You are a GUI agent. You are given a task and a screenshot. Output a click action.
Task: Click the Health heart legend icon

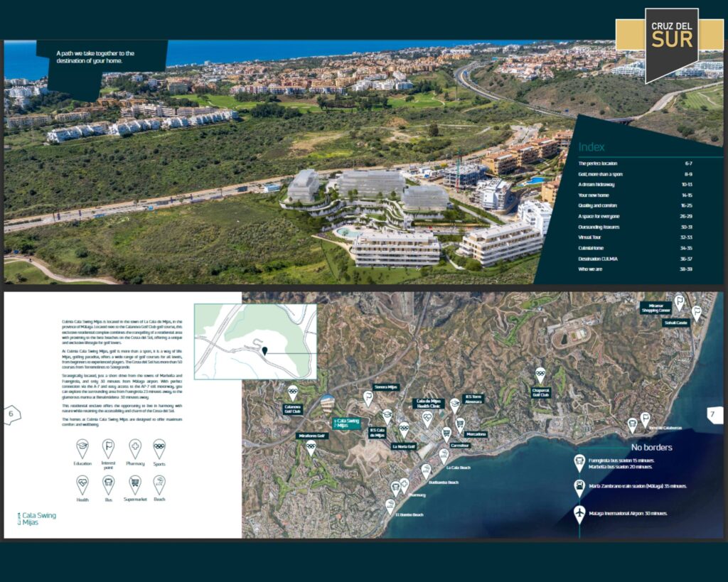(x=82, y=484)
